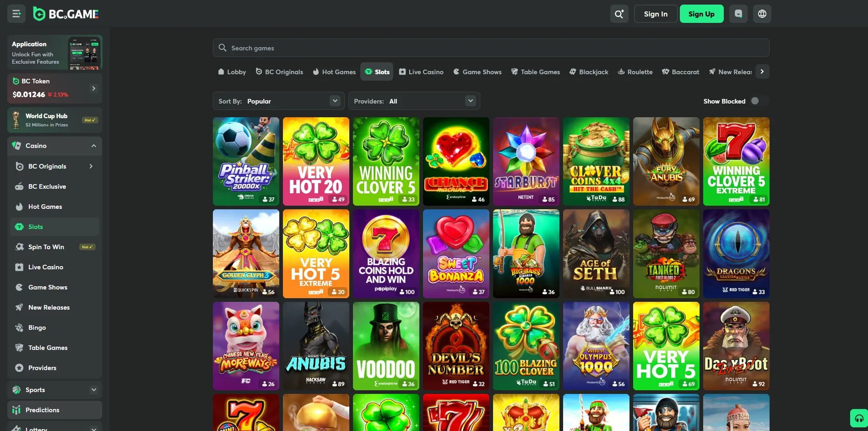The width and height of the screenshot is (868, 431).
Task: Open World Cup Hub link
Action: (x=54, y=120)
